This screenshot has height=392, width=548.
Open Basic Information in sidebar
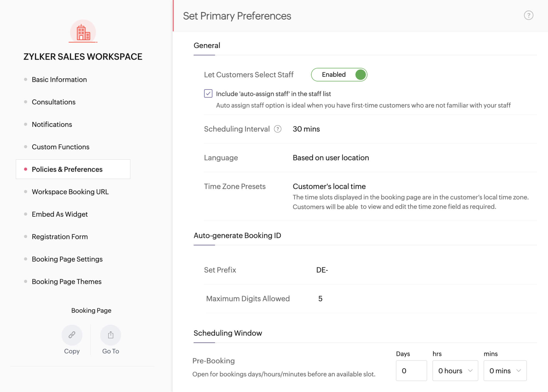[59, 79]
